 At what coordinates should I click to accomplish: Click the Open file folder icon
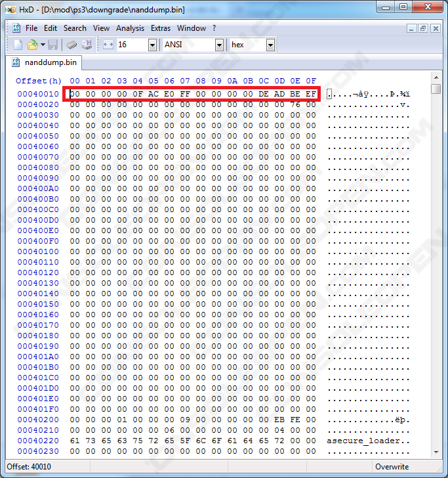pos(31,45)
